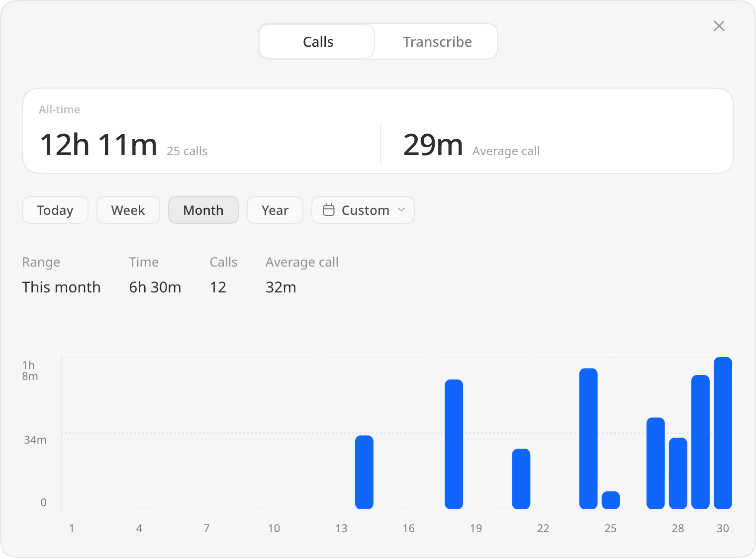Select the Calls tab
This screenshot has width=756, height=559.
tap(318, 42)
